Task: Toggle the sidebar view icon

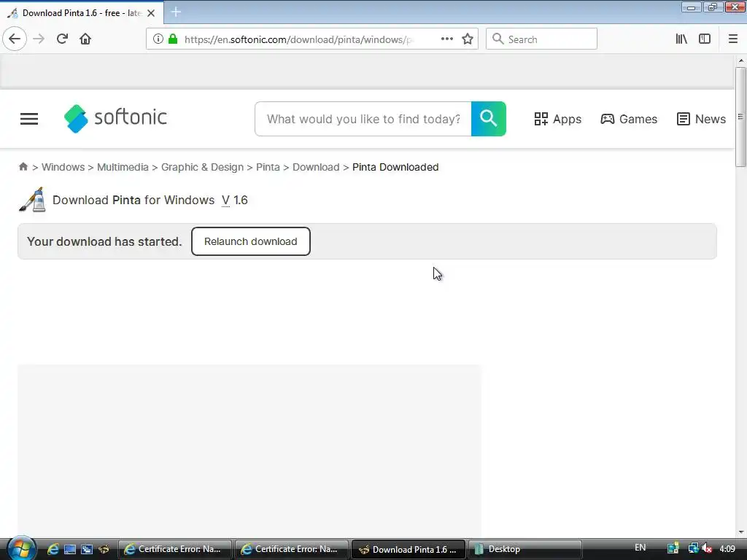Action: [x=705, y=39]
